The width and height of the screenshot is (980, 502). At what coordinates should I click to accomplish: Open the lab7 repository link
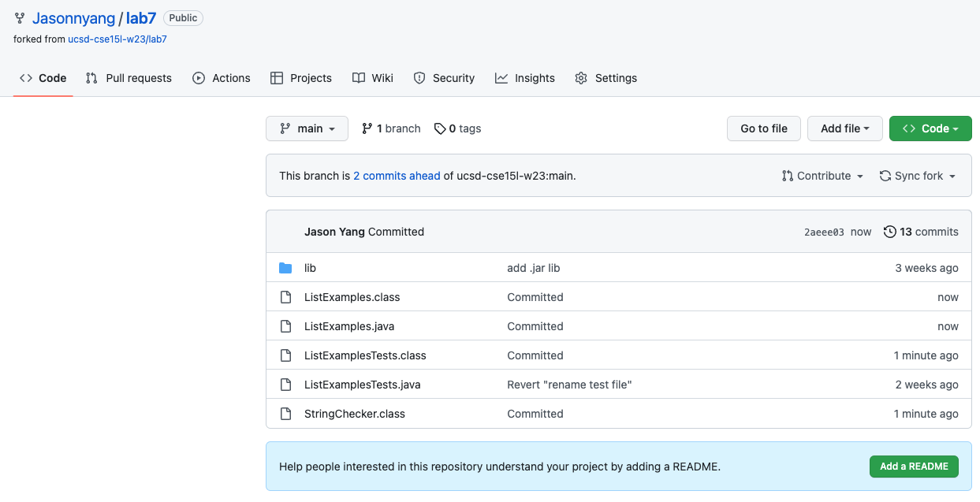coord(141,18)
